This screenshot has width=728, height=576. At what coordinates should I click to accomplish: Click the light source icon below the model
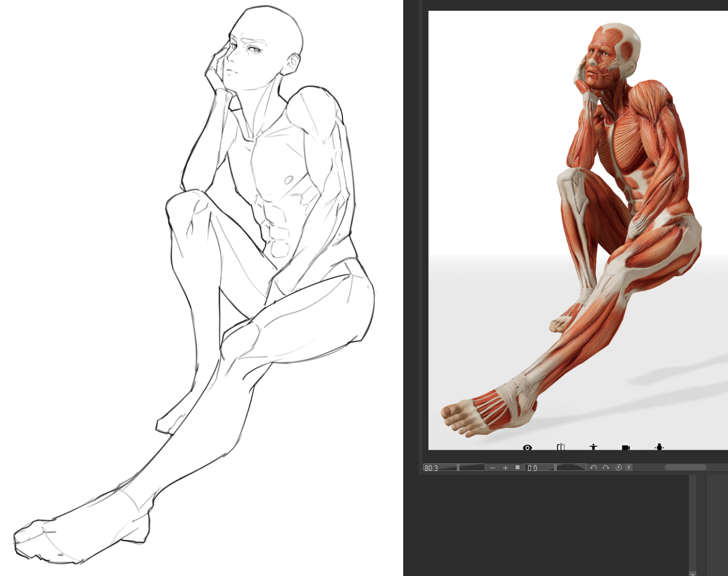point(659,447)
